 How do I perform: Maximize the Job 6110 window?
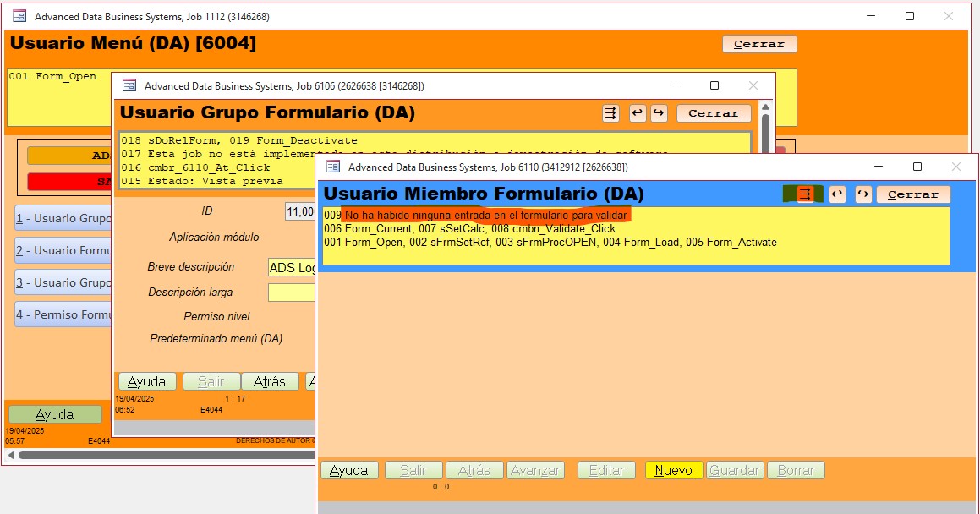tap(917, 167)
